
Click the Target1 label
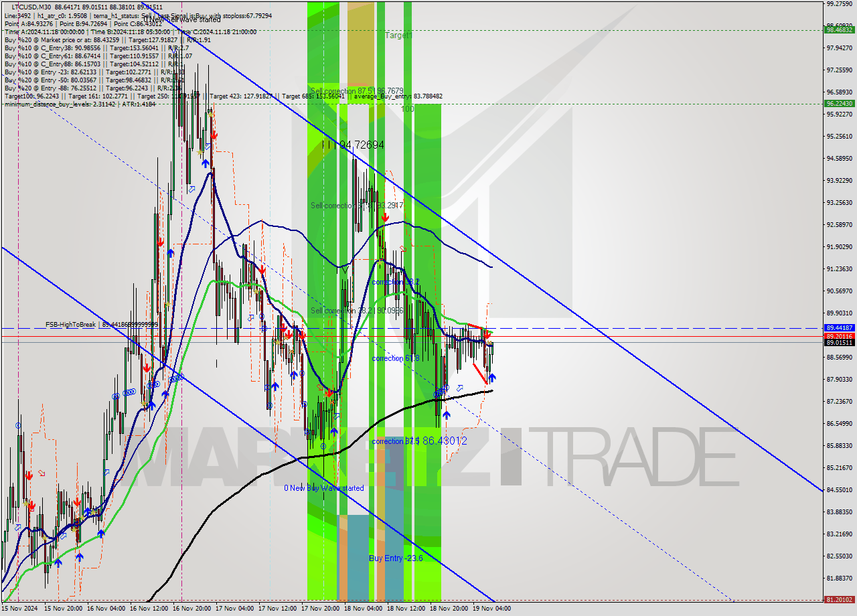pos(399,35)
